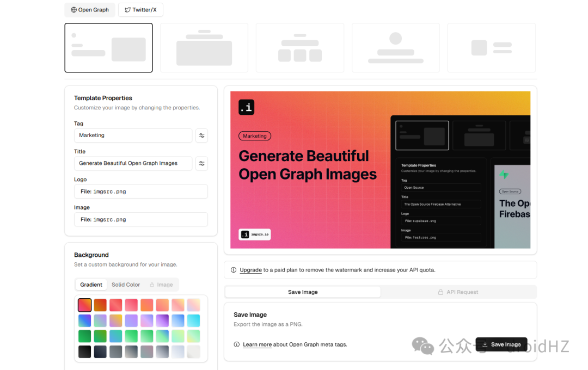Pick the solid black gradient swatch
The width and height of the screenshot is (588, 370).
tap(85, 351)
